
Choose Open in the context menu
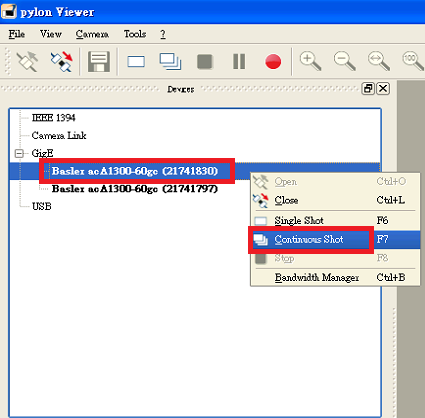[x=335, y=182]
